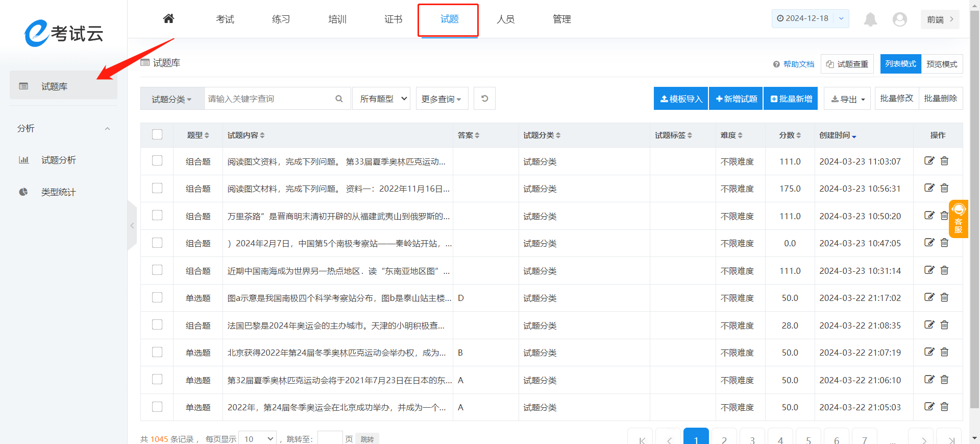Edit the first question dated 11:03:07
The image size is (980, 444).
929,161
